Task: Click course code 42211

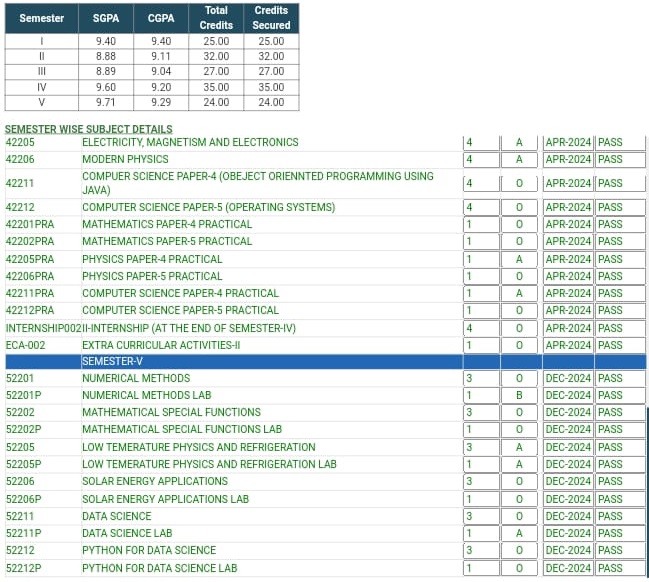Action: 20,183
